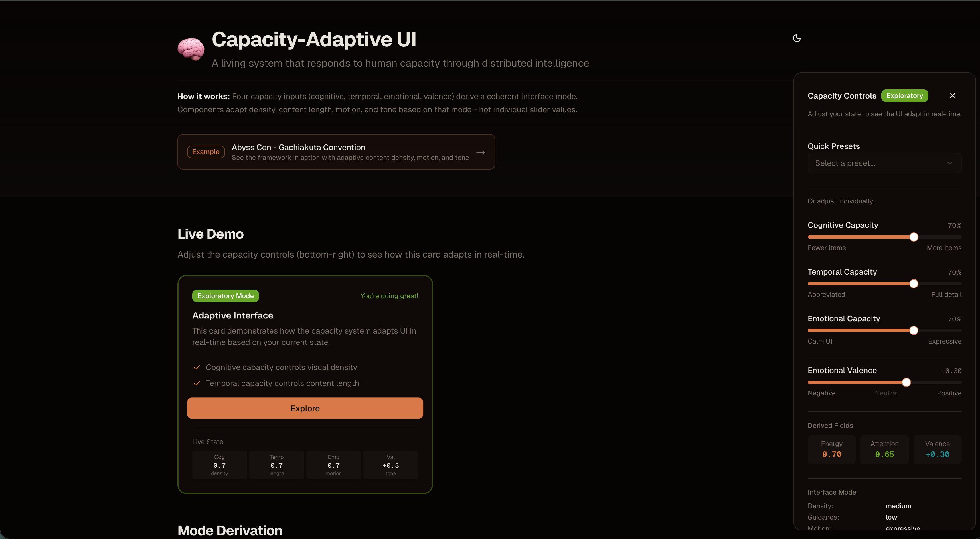Click the pink brain logo

pos(191,49)
